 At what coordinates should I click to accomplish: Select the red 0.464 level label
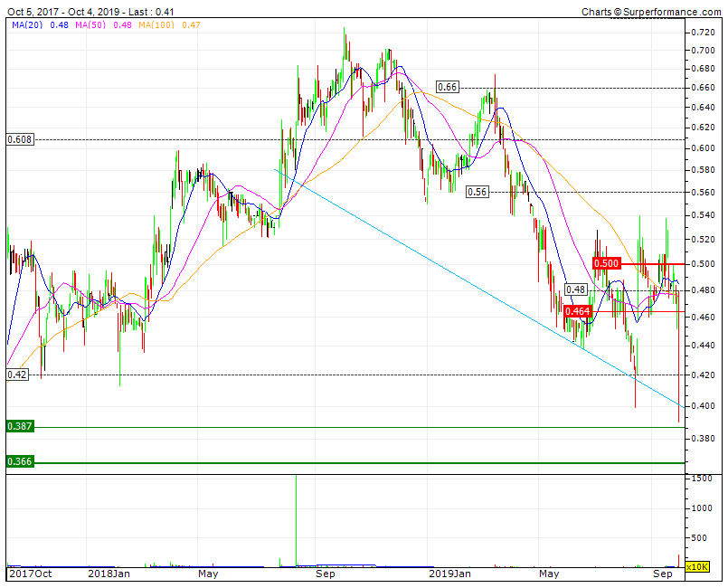578,311
